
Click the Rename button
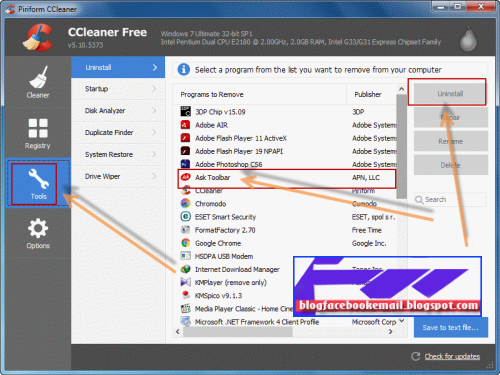451,141
